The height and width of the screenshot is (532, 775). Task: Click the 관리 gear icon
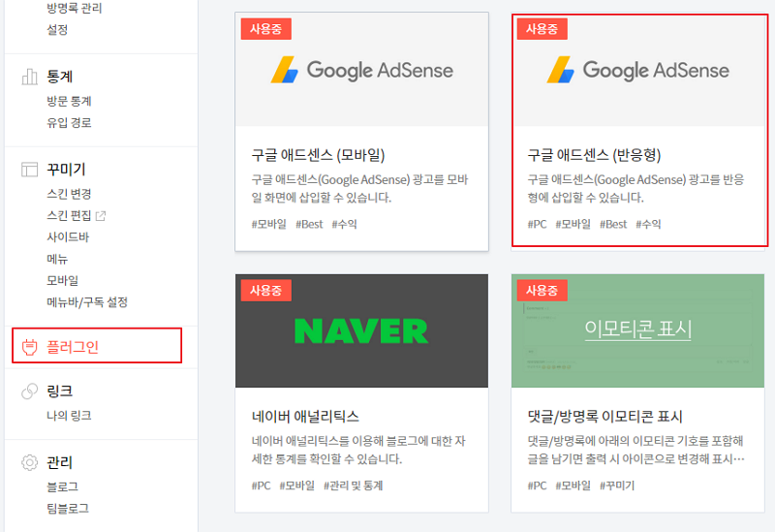(x=30, y=462)
